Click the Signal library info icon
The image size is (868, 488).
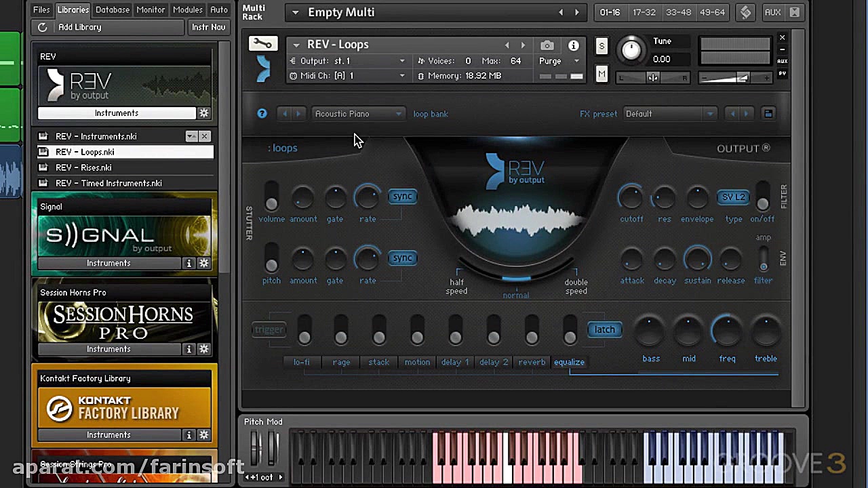tap(189, 263)
